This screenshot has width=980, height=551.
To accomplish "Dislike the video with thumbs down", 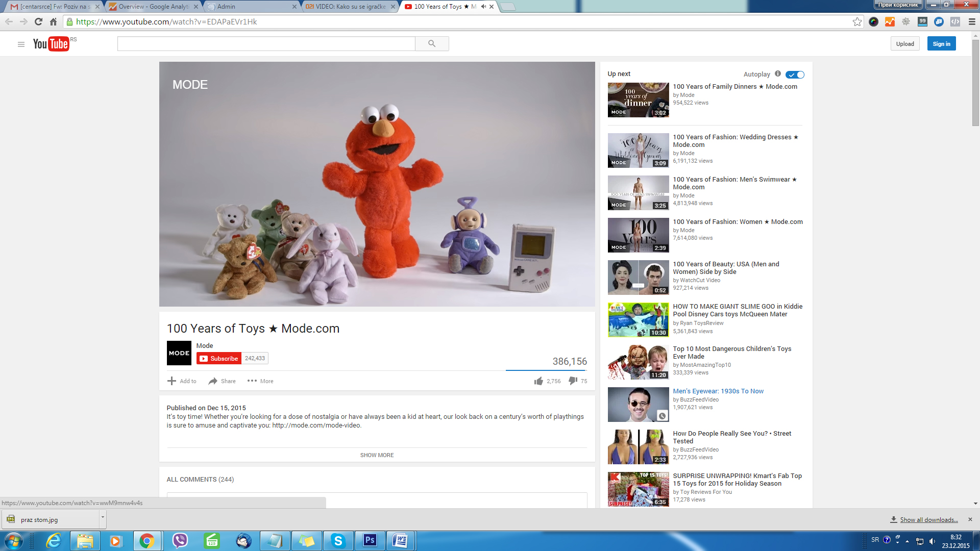I will pos(573,381).
